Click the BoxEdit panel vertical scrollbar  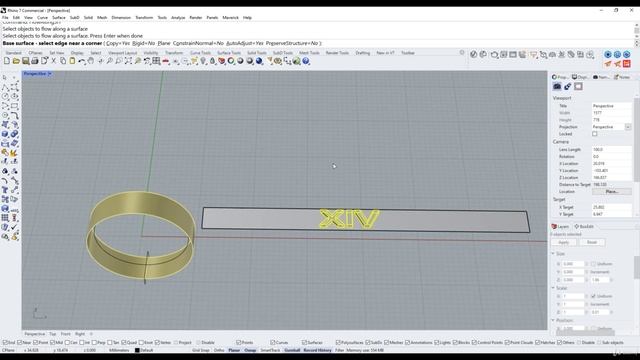[637, 267]
